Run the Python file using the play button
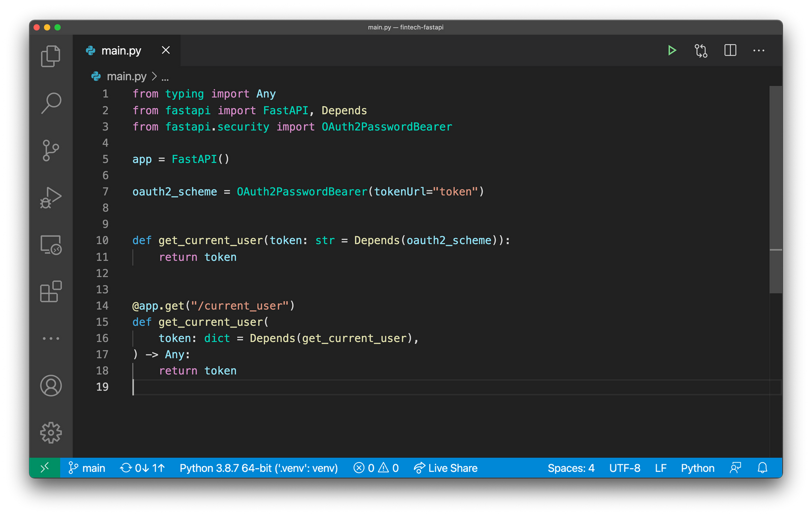The image size is (812, 517). coord(672,50)
